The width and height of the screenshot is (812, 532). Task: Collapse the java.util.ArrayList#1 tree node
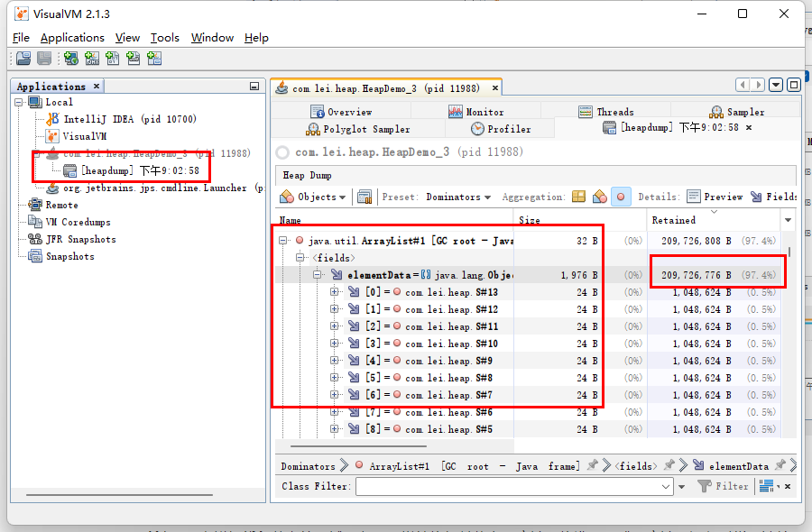283,241
